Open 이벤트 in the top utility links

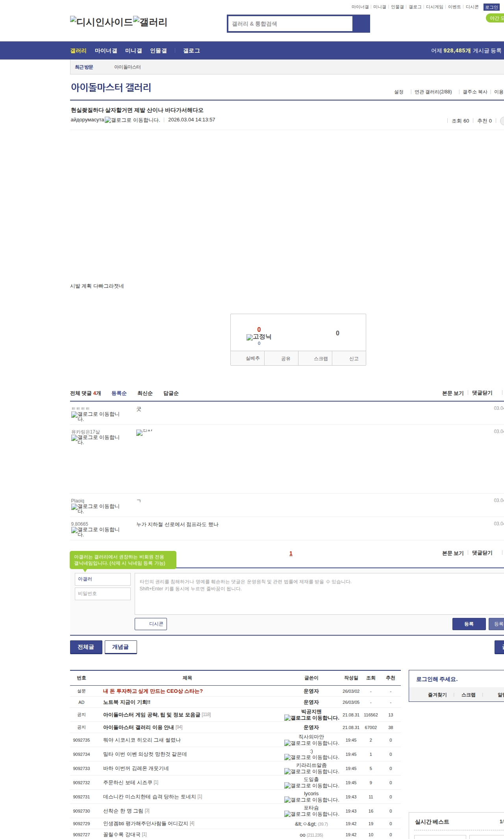tap(454, 7)
